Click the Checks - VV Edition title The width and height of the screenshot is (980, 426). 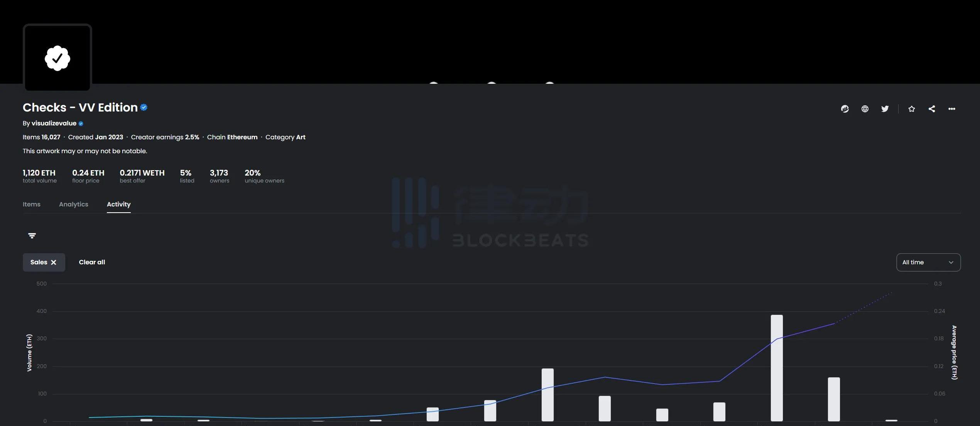tap(80, 107)
